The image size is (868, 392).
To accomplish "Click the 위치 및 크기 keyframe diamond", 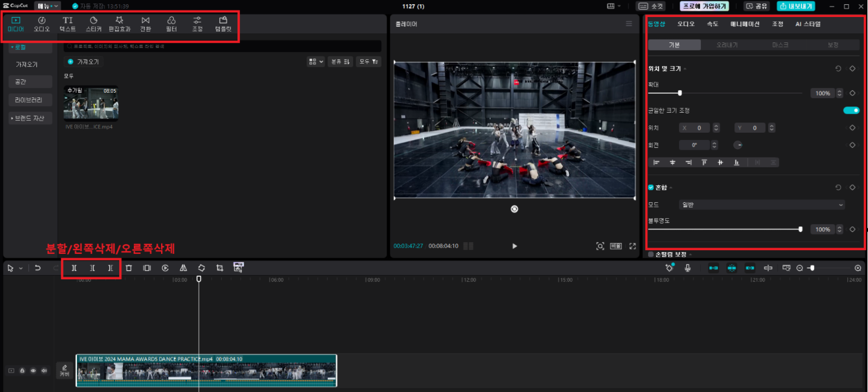I will coord(852,68).
